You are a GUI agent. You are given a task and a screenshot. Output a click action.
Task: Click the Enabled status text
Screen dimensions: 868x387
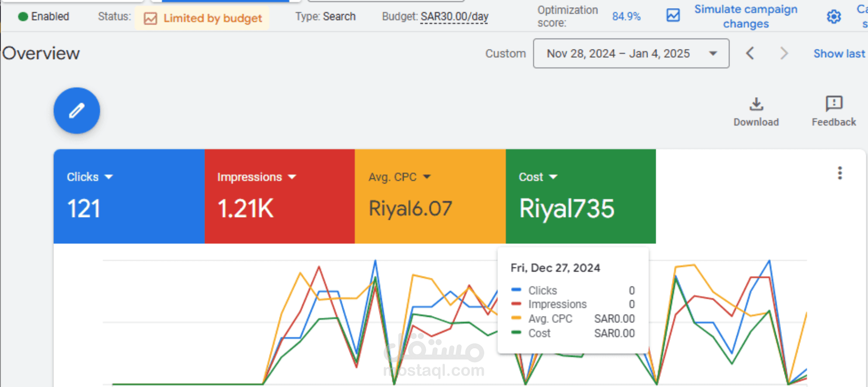pyautogui.click(x=50, y=17)
